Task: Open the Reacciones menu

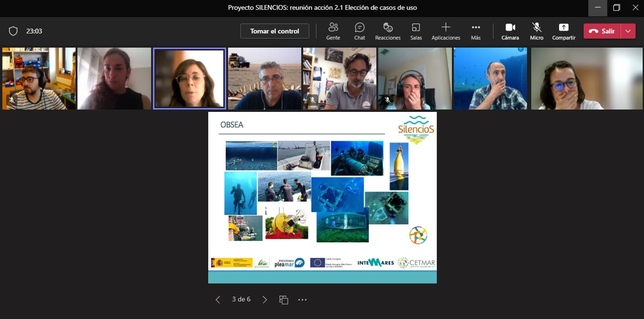Action: (x=388, y=31)
